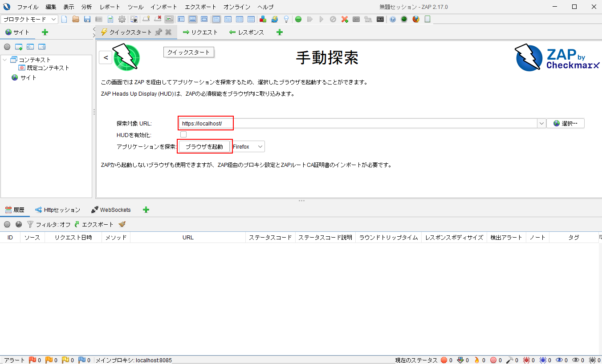Click the broom clear icon in history toolbar
Screen dimensions: 602x364
[x=122, y=224]
